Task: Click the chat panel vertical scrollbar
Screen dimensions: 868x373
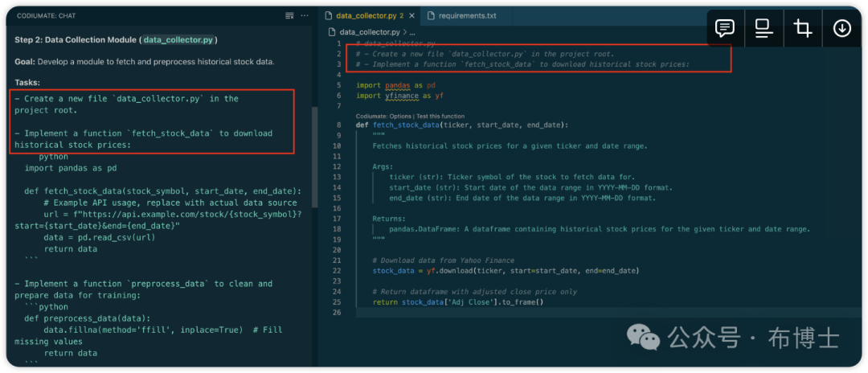Action: tap(314, 157)
